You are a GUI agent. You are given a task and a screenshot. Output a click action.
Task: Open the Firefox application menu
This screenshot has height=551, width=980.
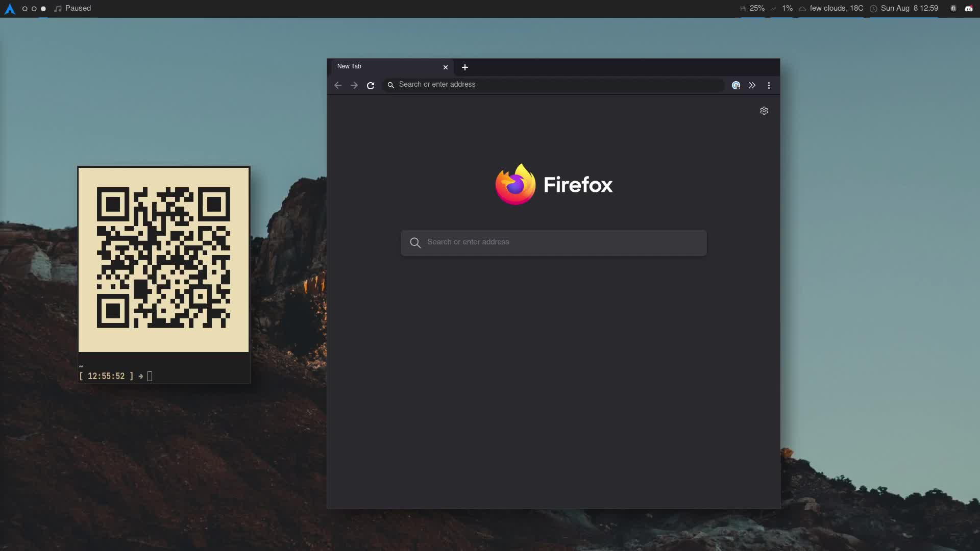pyautogui.click(x=769, y=85)
